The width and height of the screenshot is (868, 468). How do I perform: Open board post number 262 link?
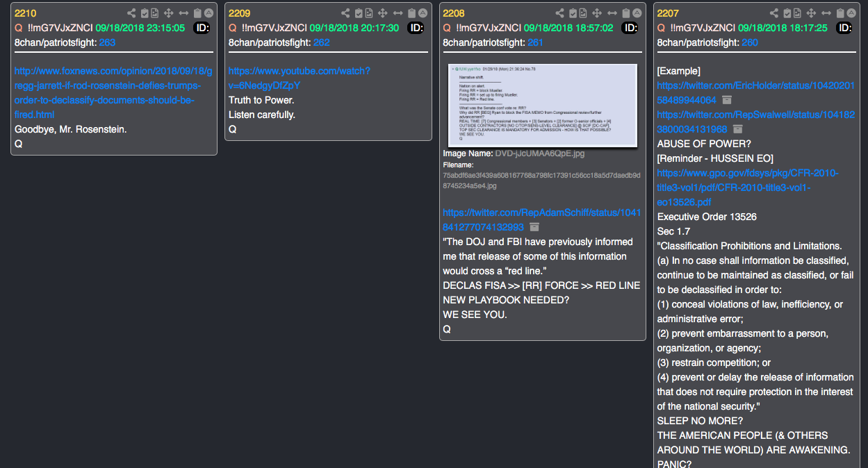pos(321,42)
